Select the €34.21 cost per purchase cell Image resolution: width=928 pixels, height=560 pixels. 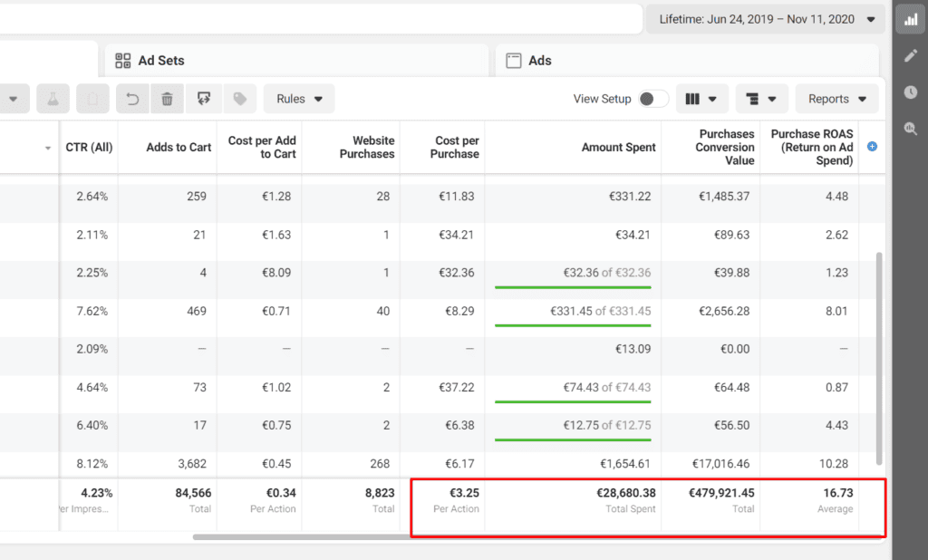click(x=457, y=235)
